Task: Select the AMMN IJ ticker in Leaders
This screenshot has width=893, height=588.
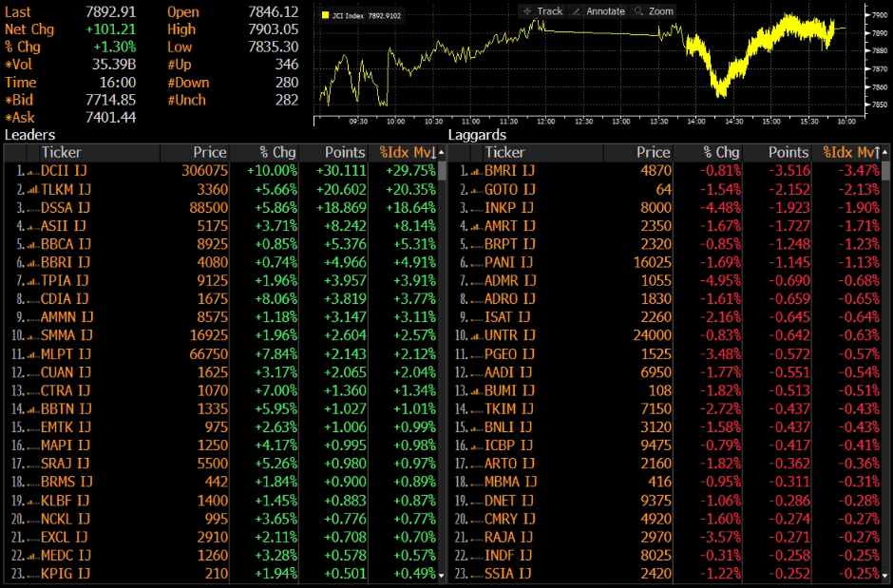Action: [x=67, y=317]
